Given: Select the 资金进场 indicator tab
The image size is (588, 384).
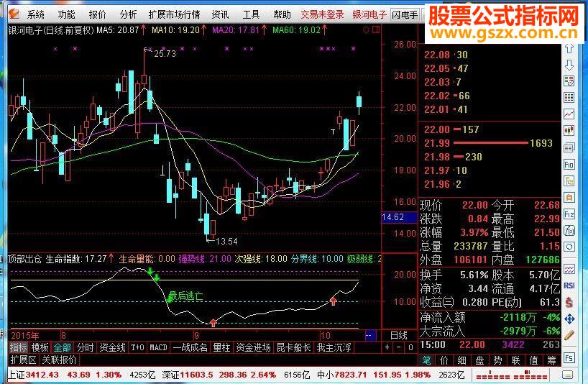Looking at the screenshot, I should point(253,347).
